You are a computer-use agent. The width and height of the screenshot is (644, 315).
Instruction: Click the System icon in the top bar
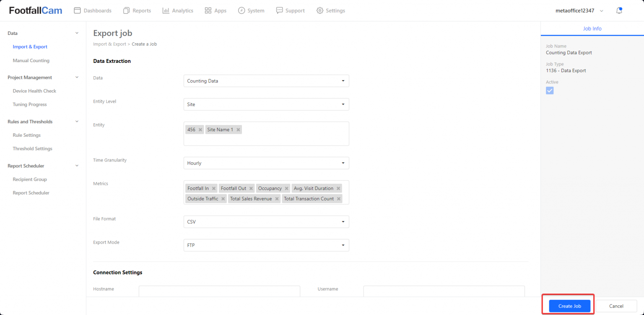(x=251, y=10)
